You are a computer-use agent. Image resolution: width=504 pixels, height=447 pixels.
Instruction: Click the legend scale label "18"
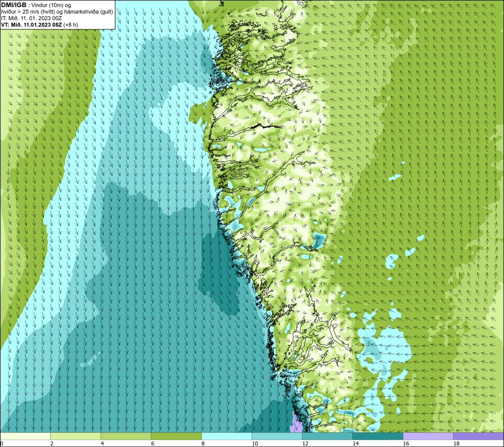(x=456, y=444)
